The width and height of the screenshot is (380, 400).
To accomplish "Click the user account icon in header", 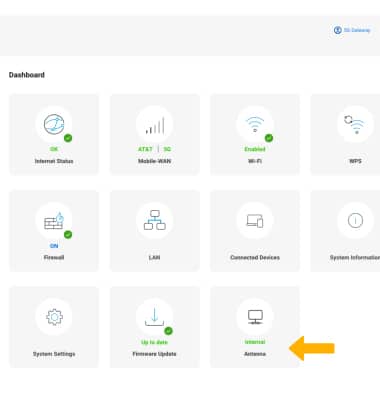I will tap(337, 30).
